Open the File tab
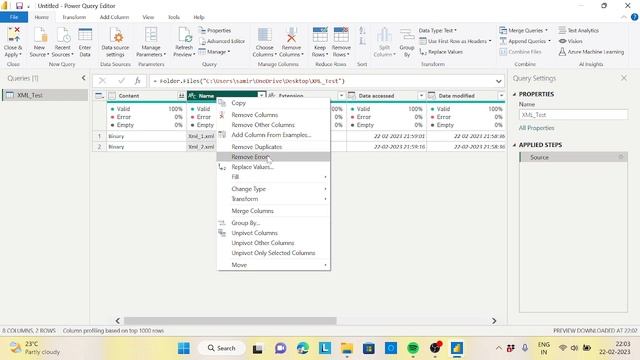Screen dimensions: 640x360 (14, 17)
